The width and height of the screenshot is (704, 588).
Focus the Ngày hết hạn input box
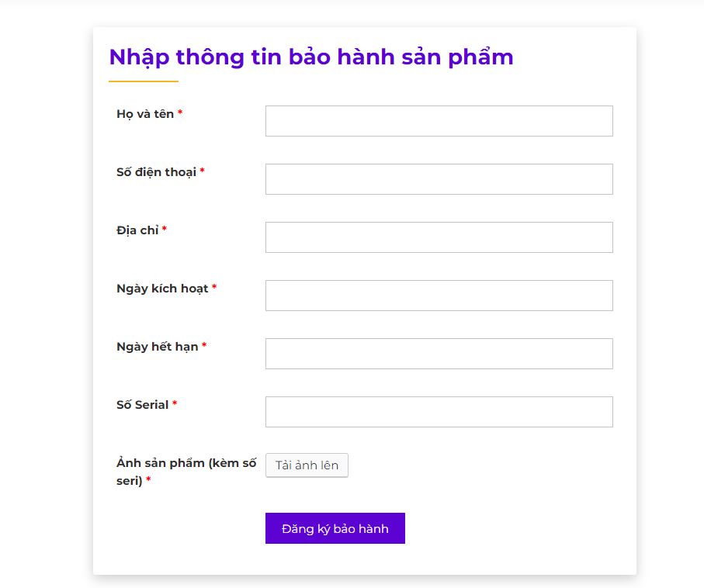[x=439, y=354]
